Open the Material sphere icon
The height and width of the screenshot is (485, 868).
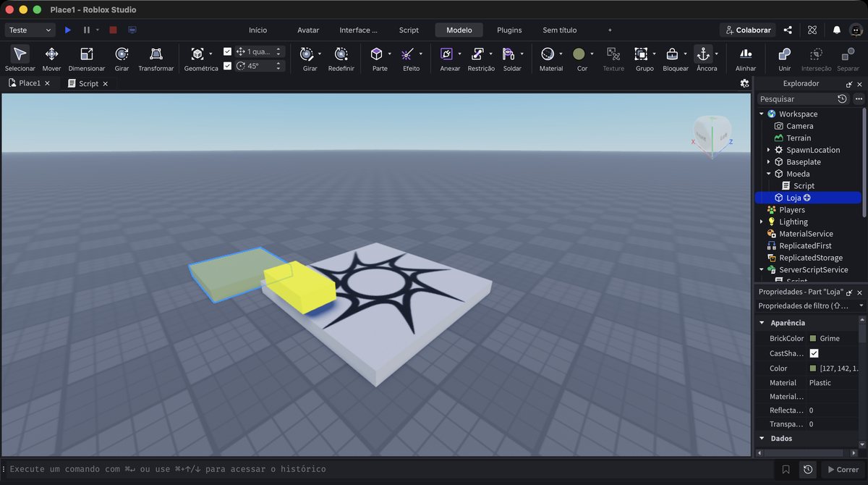[x=548, y=54]
